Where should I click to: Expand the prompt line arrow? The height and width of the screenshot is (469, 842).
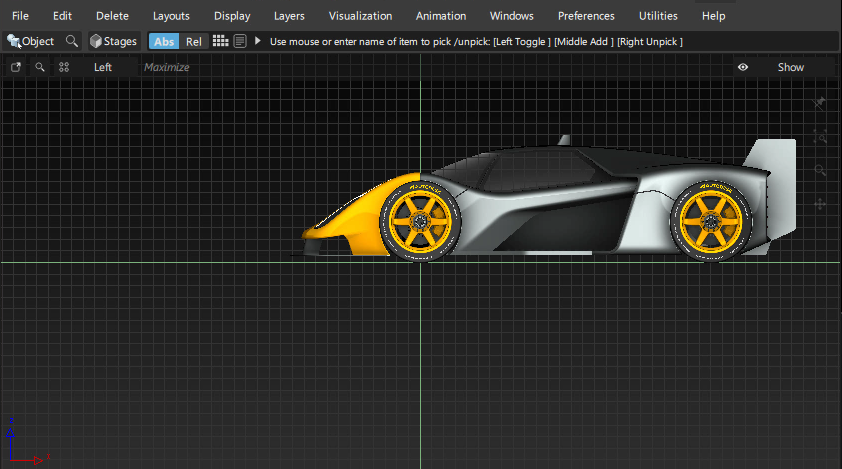[x=258, y=41]
